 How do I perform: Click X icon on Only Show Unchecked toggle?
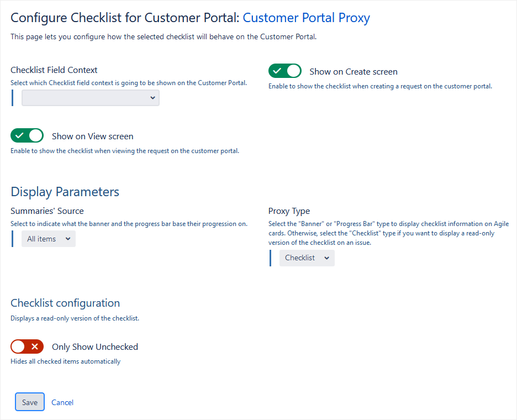[x=35, y=347]
